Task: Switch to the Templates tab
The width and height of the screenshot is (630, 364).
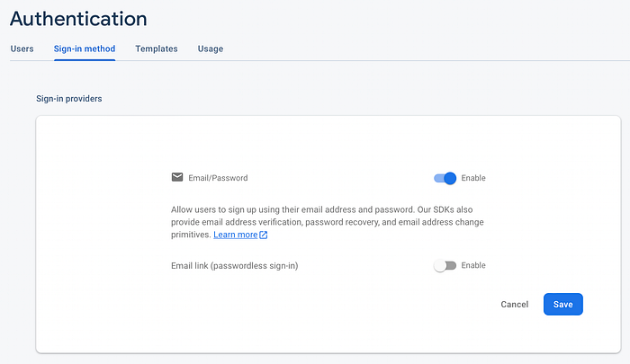Action: point(157,49)
